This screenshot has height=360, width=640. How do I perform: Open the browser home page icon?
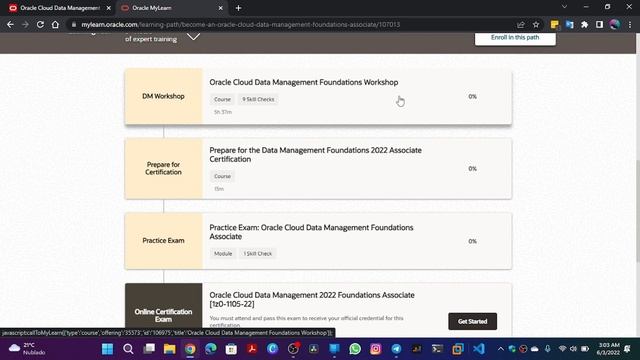pyautogui.click(x=55, y=24)
